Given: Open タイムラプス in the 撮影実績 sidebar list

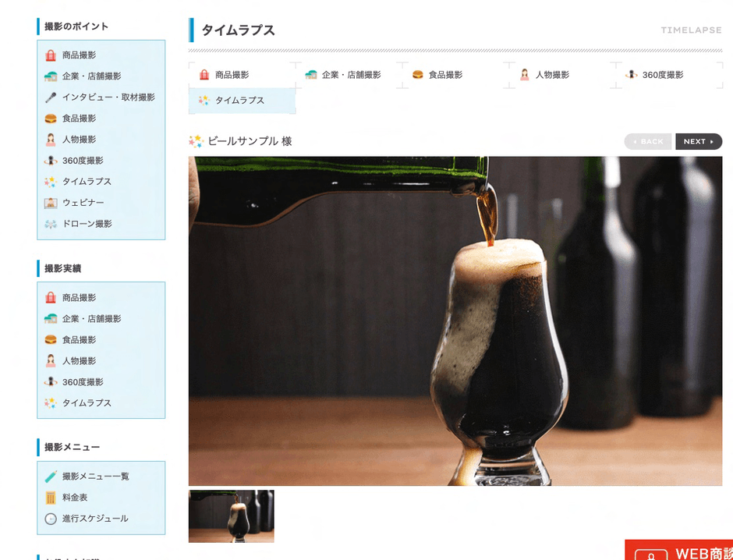Looking at the screenshot, I should [x=87, y=403].
